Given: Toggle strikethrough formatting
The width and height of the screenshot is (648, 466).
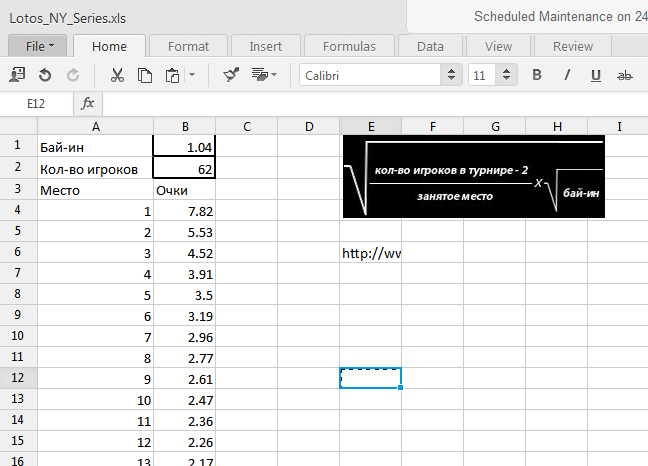Looking at the screenshot, I should coord(624,76).
